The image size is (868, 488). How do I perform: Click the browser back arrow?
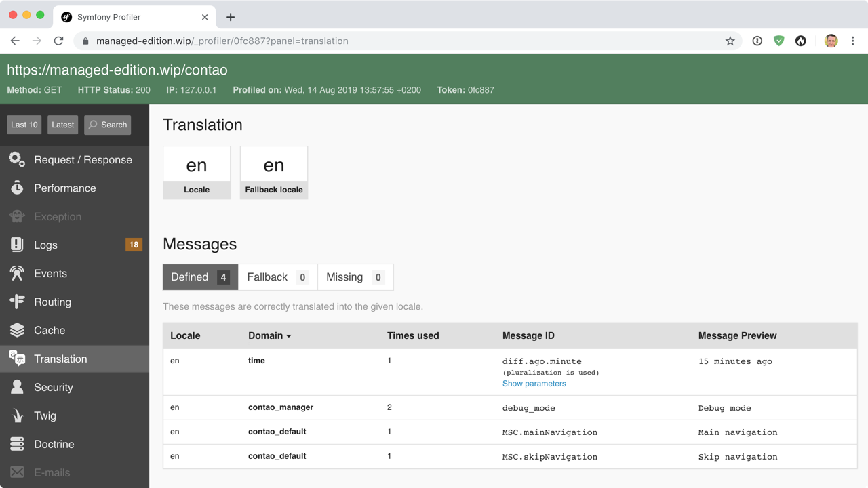(15, 41)
